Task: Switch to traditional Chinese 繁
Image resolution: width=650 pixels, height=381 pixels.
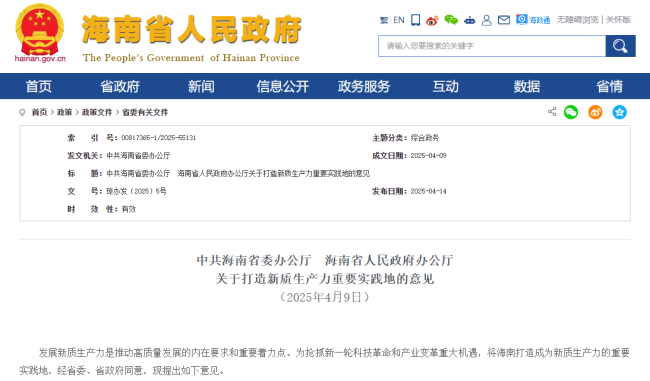Action: [x=384, y=20]
